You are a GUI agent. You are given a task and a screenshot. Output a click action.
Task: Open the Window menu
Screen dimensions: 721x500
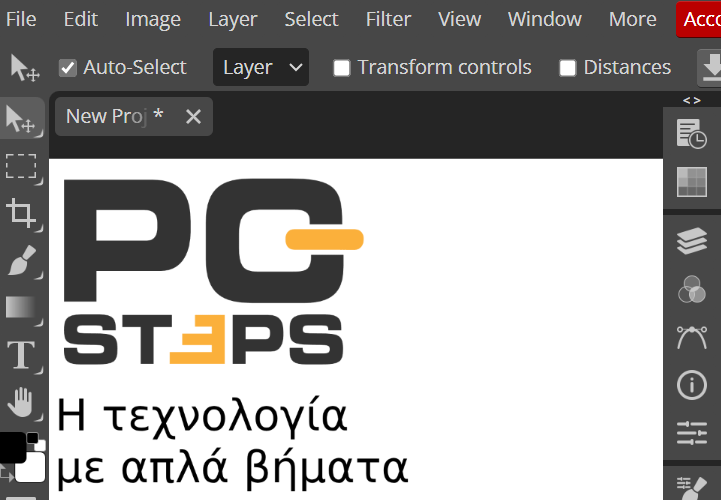pos(544,19)
